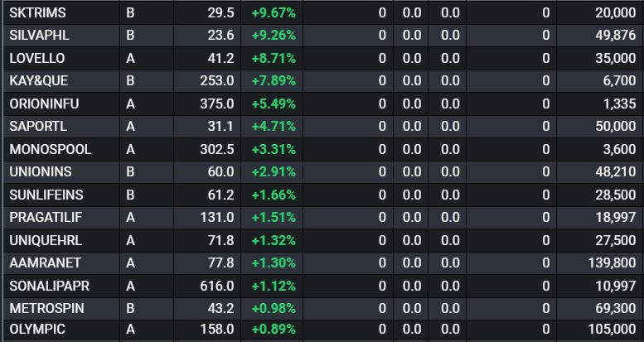Viewport: 644px width, 342px height.
Task: Click the 253.0 last price cell
Action: pyautogui.click(x=217, y=81)
